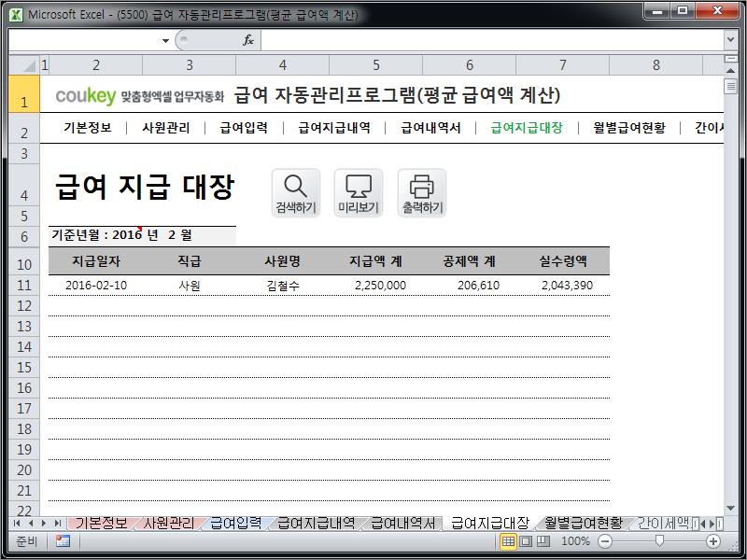Click the fx insert function icon
The height and width of the screenshot is (560, 747).
tap(248, 40)
